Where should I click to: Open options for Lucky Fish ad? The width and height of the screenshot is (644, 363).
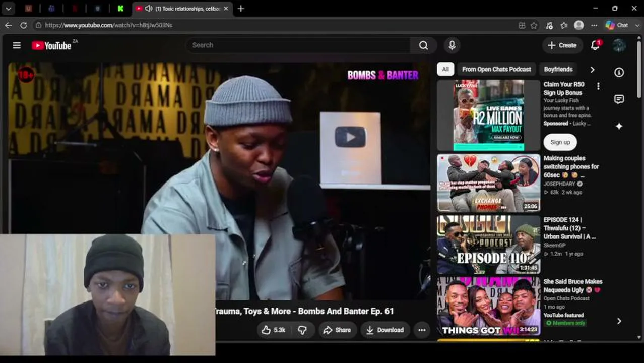pos(598,86)
